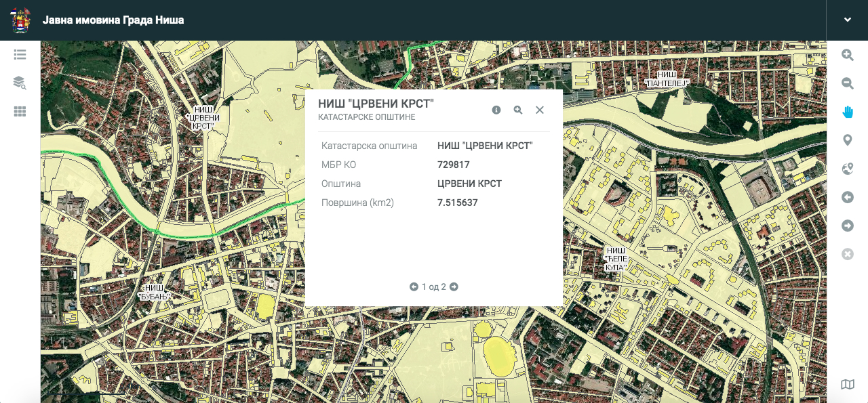Go forward to next map extent
This screenshot has height=403, width=868.
[x=847, y=226]
